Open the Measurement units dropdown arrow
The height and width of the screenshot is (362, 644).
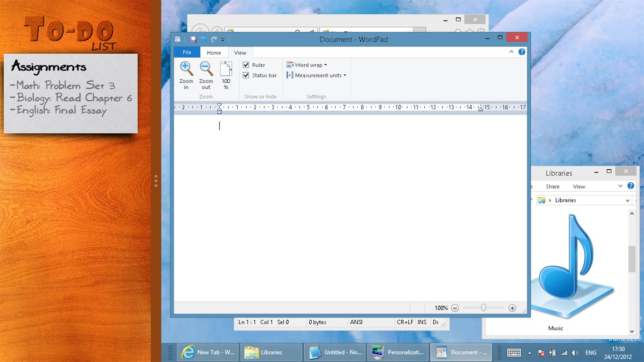coord(345,75)
